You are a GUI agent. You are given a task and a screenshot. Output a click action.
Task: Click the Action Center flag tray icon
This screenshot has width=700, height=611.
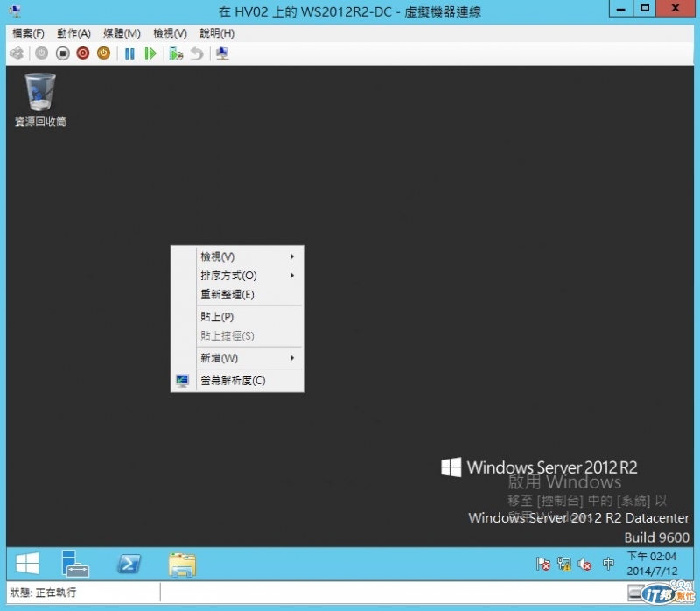pyautogui.click(x=542, y=564)
